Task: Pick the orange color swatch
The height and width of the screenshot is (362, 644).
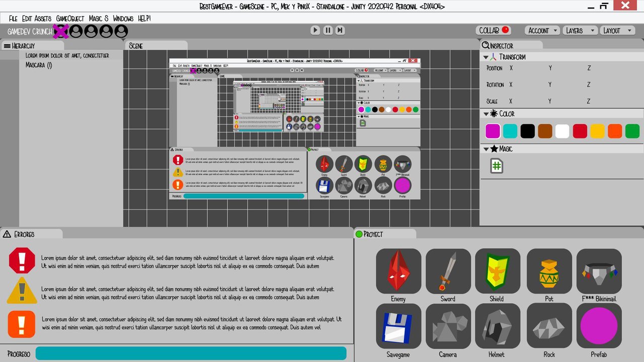Action: pos(615,131)
